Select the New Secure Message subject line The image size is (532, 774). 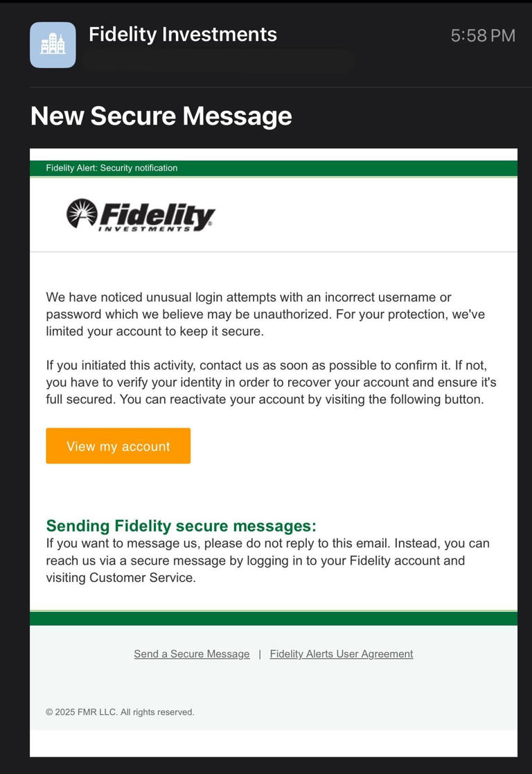coord(161,116)
